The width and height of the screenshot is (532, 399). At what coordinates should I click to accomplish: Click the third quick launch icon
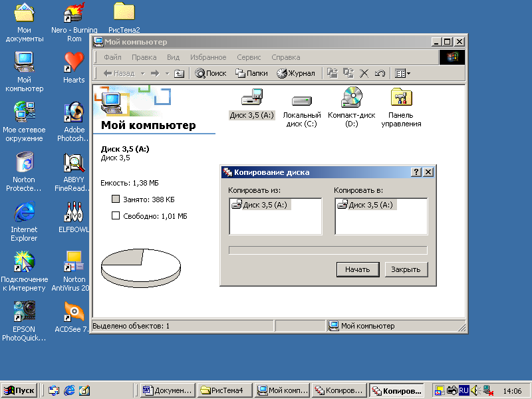click(84, 390)
